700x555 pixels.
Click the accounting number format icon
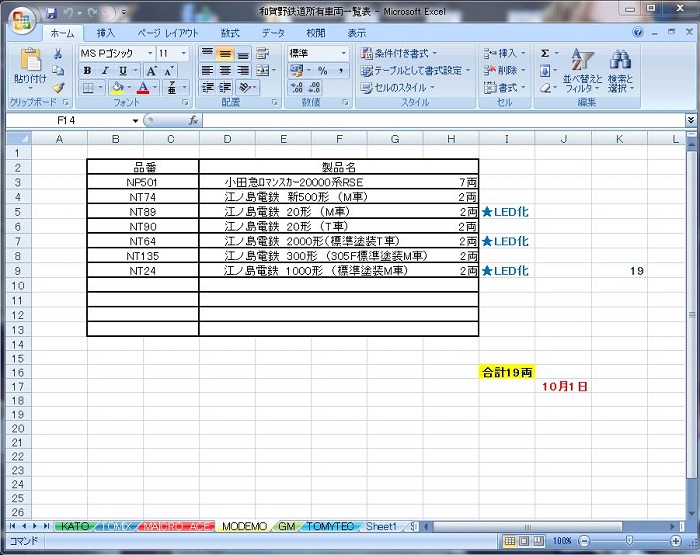click(x=296, y=71)
